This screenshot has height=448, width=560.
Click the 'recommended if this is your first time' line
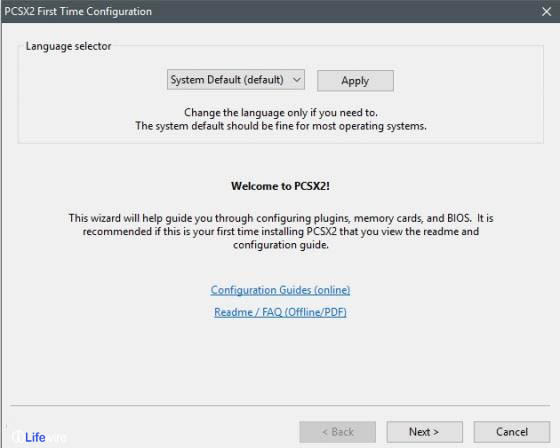click(x=281, y=232)
